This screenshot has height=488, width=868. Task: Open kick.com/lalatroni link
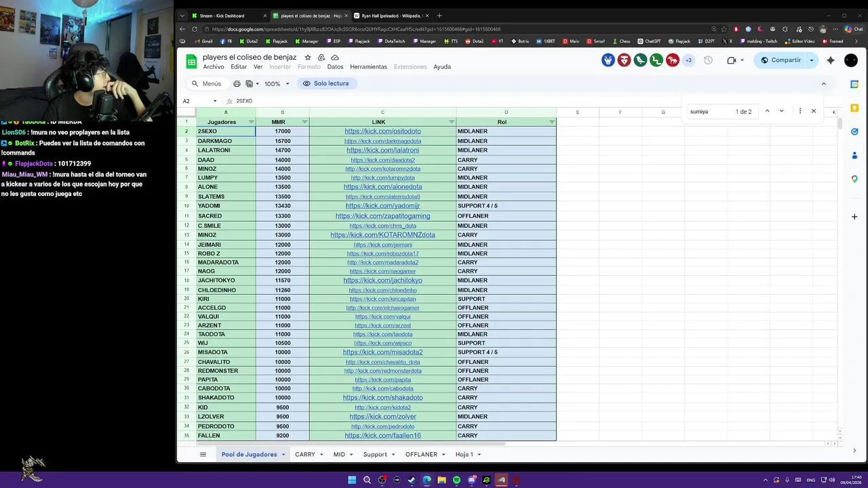click(x=382, y=150)
